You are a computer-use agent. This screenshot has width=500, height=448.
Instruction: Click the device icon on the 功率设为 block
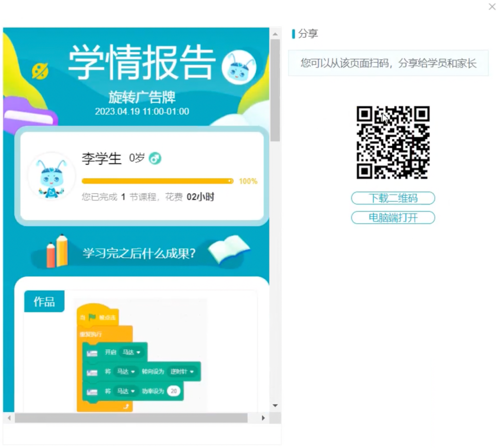coord(92,391)
